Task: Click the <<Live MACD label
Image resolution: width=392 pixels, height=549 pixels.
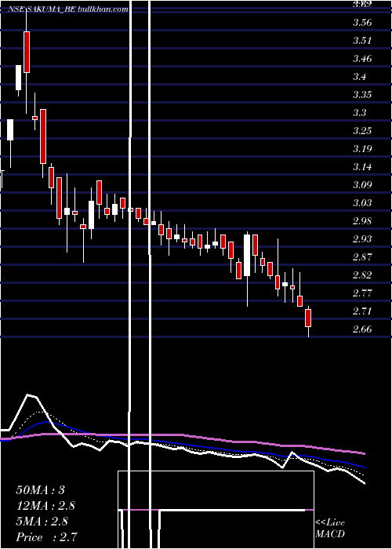Action: pos(330,528)
